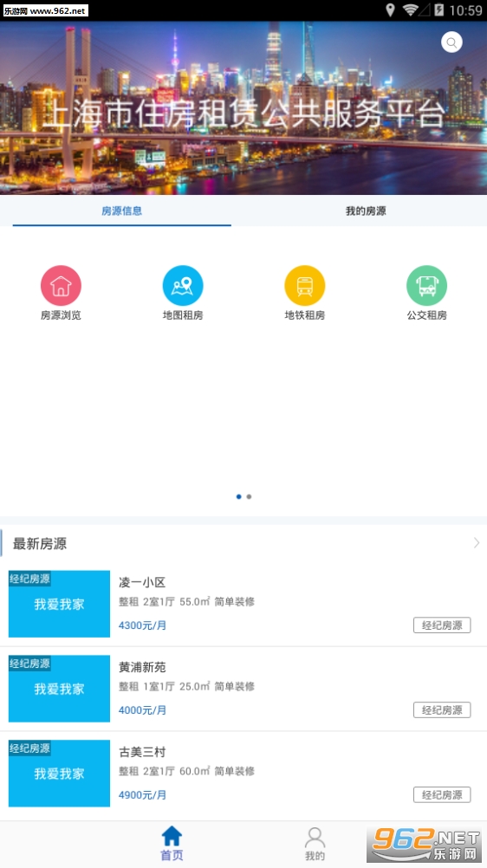Screen dimensions: 487x868
Task: Tap the 最新房源 section heading
Action: click(40, 544)
